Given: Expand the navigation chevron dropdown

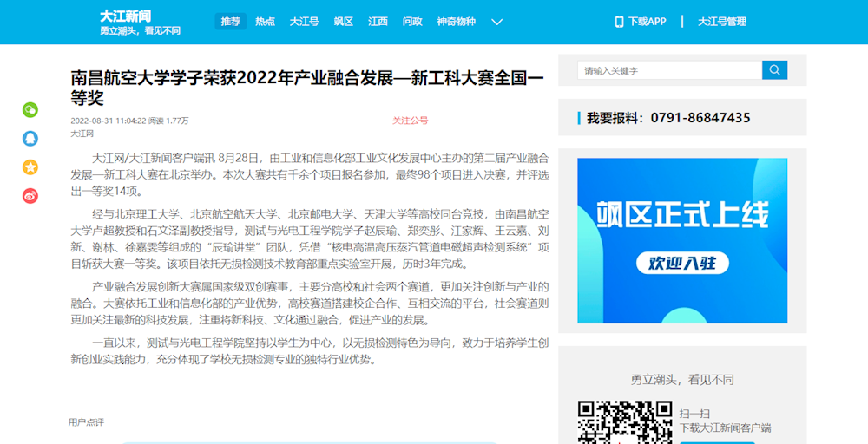Looking at the screenshot, I should pos(496,22).
